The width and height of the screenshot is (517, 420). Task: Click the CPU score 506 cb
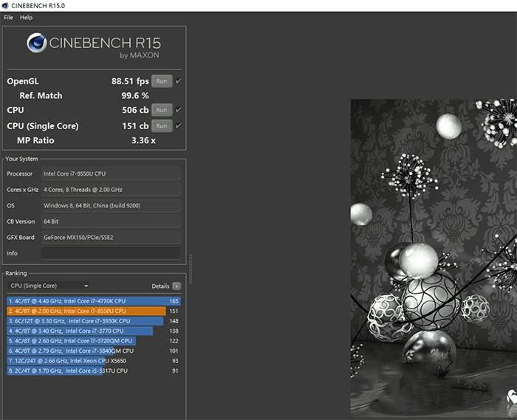pos(135,110)
